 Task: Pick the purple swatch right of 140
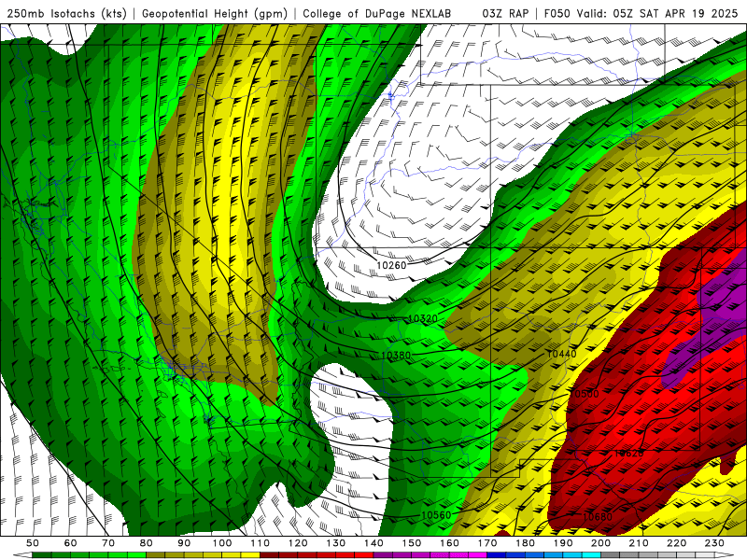pos(383,554)
